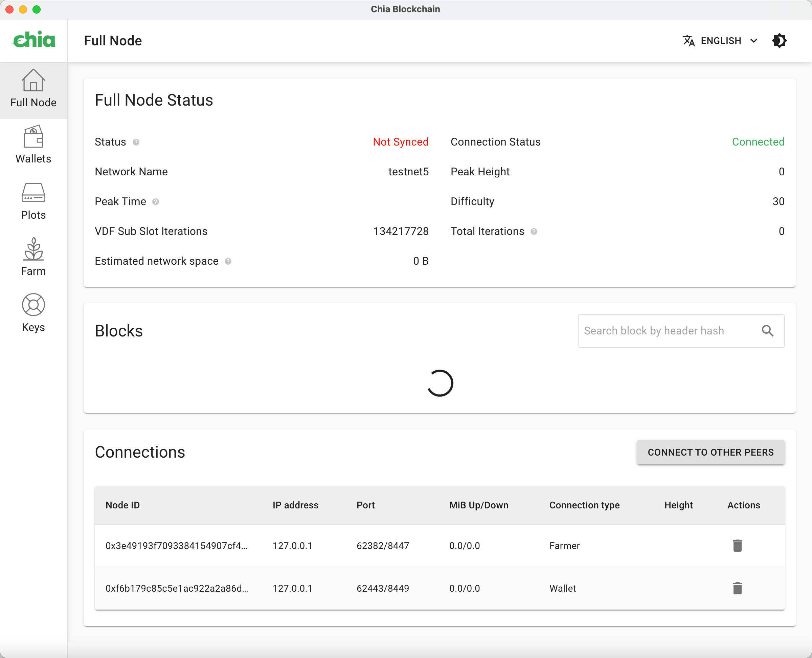This screenshot has height=658, width=812.
Task: Delete the Farmer connection with trash icon
Action: tap(737, 546)
